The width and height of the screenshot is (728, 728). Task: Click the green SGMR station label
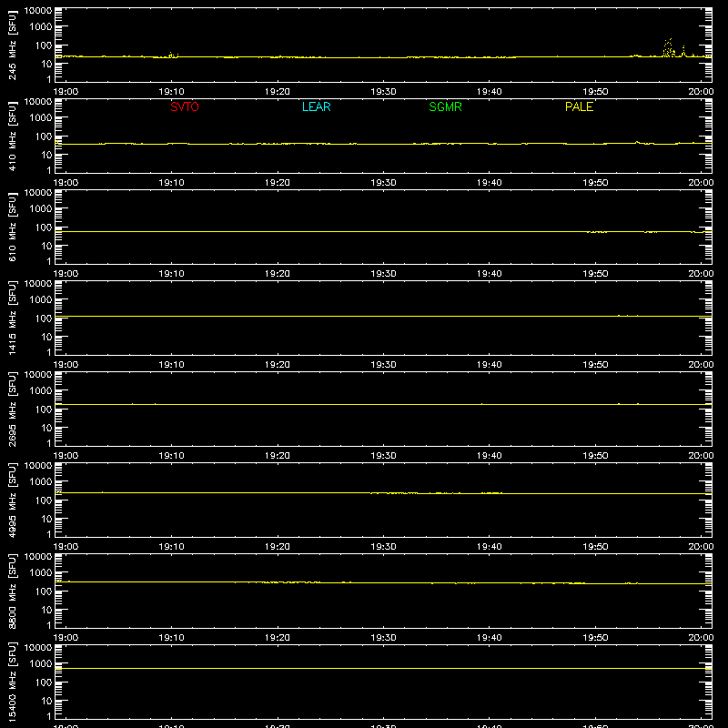[x=445, y=106]
